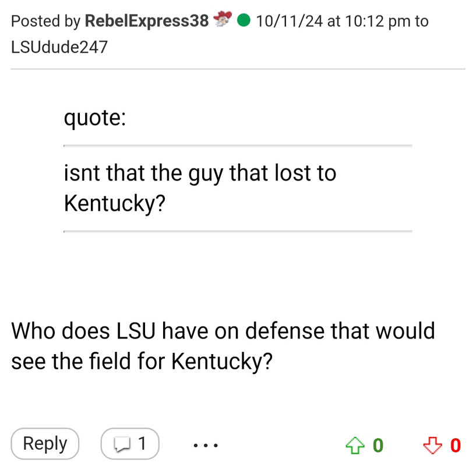The width and height of the screenshot is (476, 466).
Task: Click the green upvote count 0
Action: click(378, 446)
